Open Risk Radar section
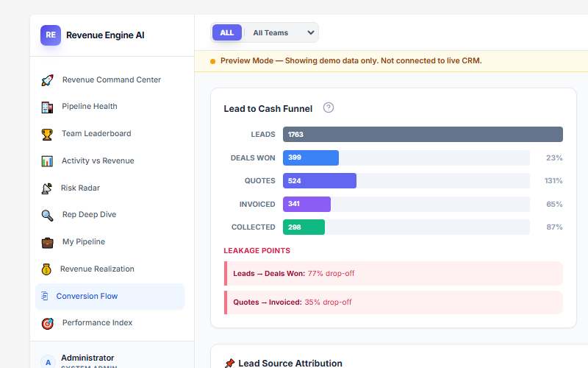Viewport: 588px width, 368px height. tap(110, 188)
